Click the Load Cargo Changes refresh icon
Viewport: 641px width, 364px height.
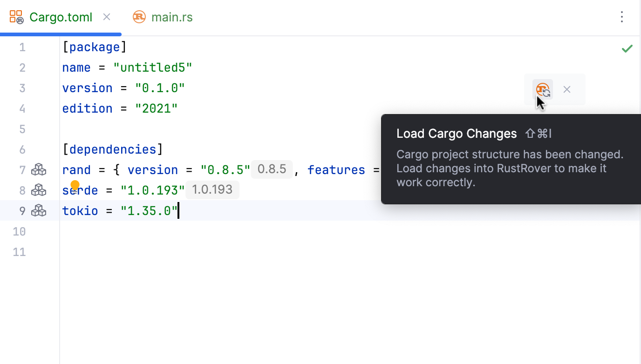point(543,89)
